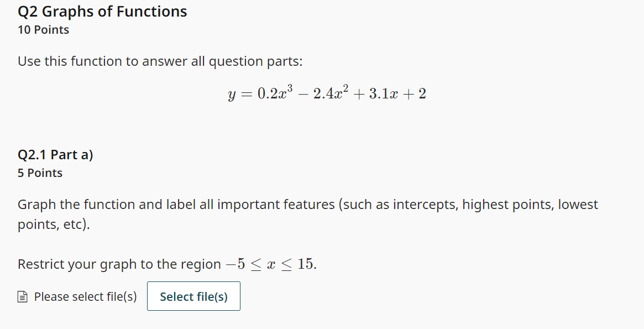This screenshot has height=329, width=644.
Task: Click the 5 Points label under Part a)
Action: coord(40,173)
